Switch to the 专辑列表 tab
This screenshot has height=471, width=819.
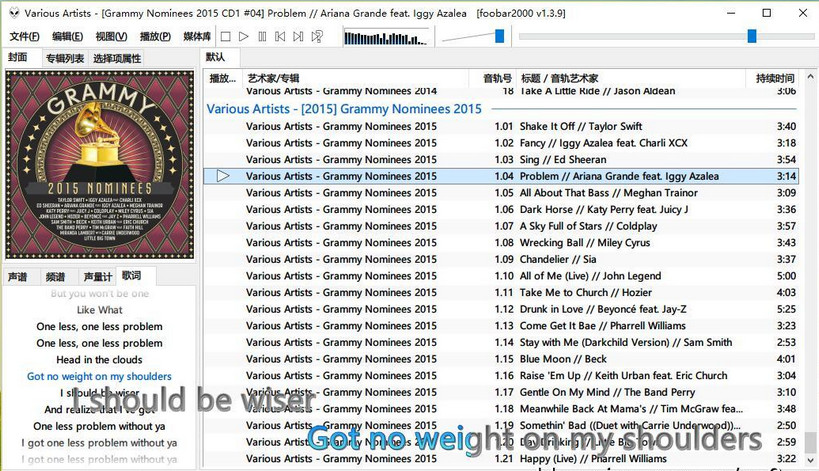point(65,58)
